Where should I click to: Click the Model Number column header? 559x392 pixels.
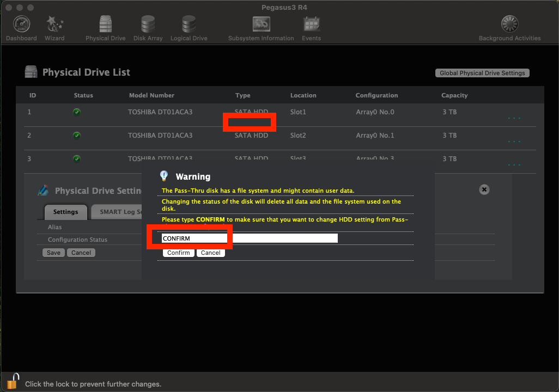coord(151,95)
